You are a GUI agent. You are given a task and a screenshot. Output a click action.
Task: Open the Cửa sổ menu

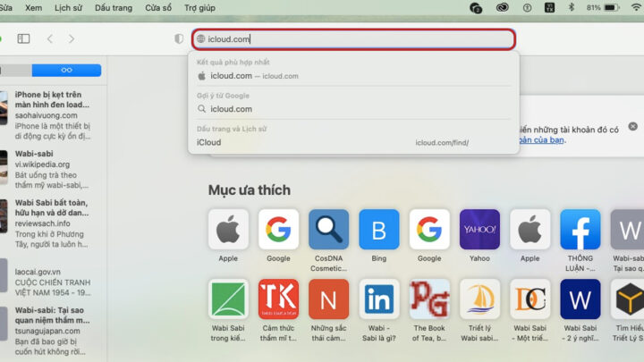(x=158, y=8)
